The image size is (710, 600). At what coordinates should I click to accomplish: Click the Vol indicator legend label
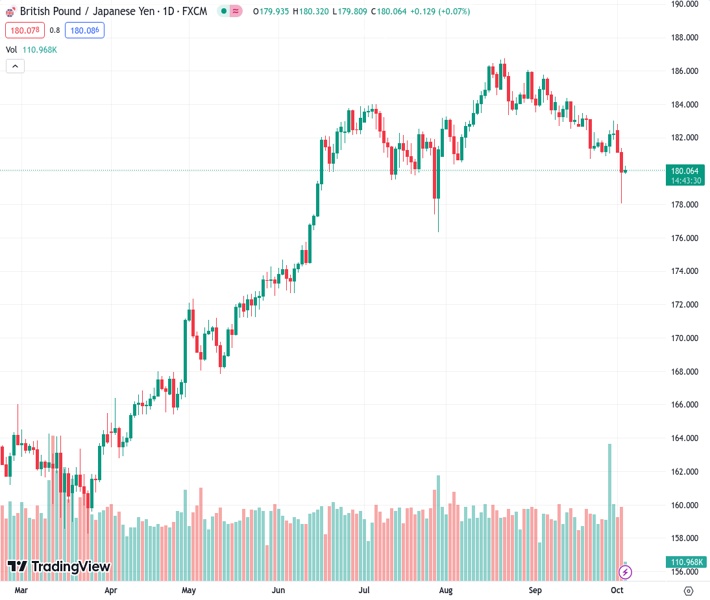click(11, 49)
